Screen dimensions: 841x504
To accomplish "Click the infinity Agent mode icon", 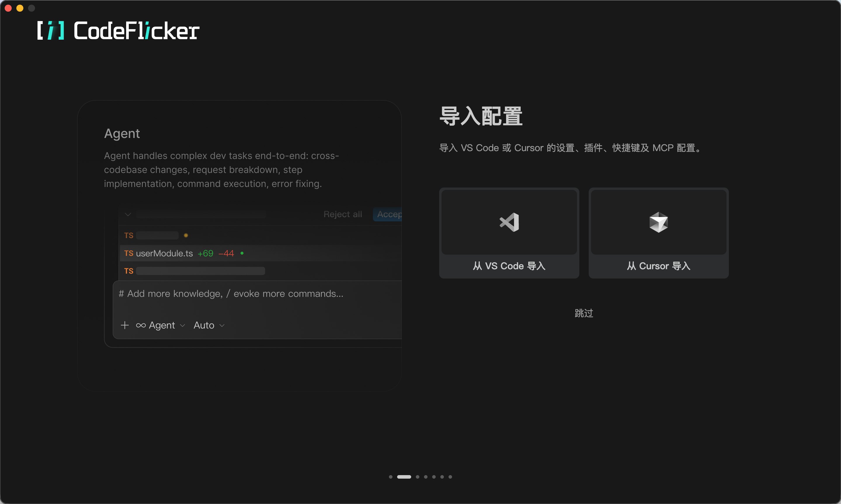I will [x=141, y=325].
